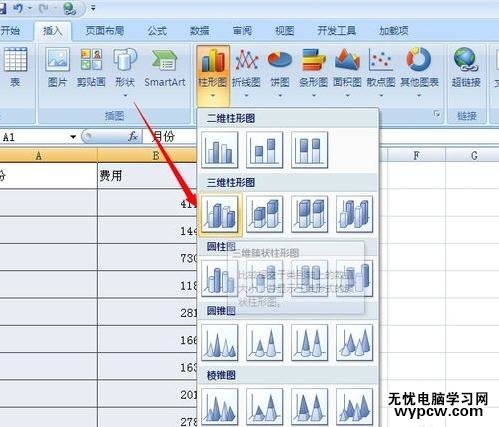Open the Name Box dropdown arrow
This screenshot has width=499, height=427.
[x=73, y=137]
